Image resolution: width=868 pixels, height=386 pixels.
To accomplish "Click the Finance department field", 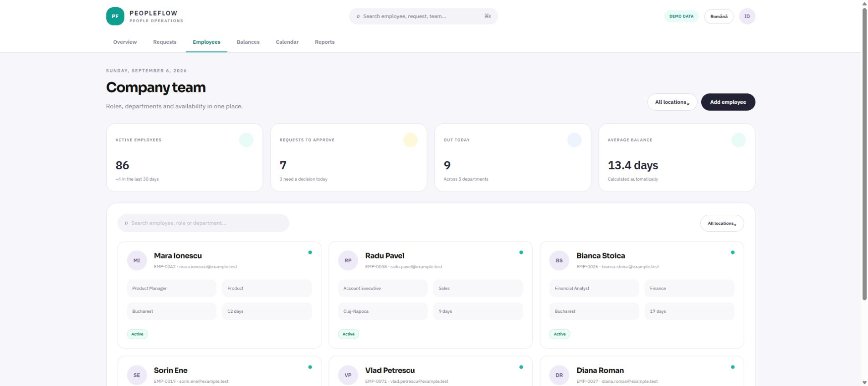I will coord(689,289).
